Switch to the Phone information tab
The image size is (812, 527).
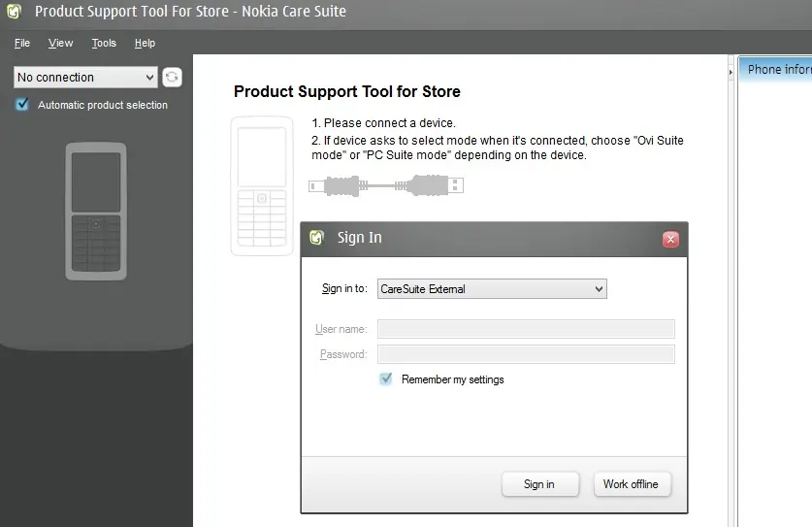(775, 70)
